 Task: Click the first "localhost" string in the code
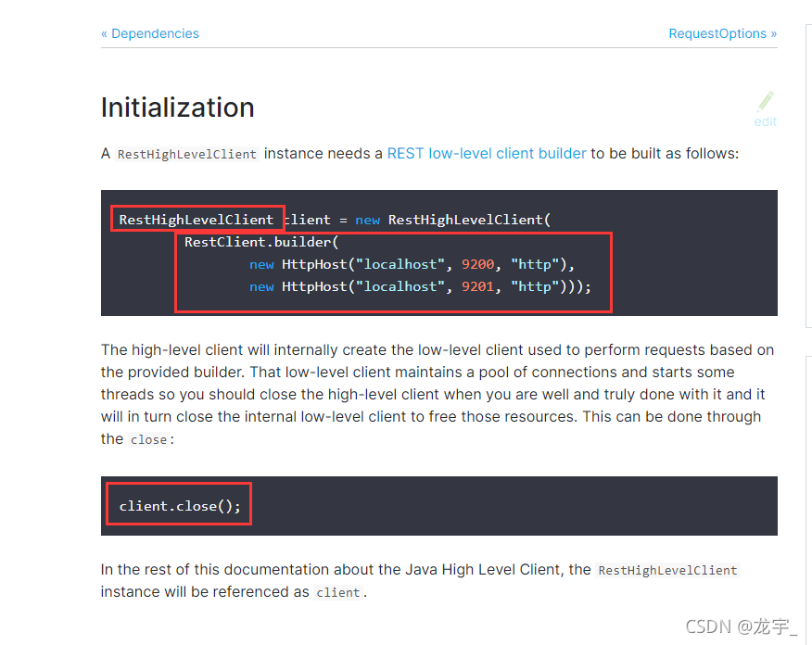(x=400, y=264)
